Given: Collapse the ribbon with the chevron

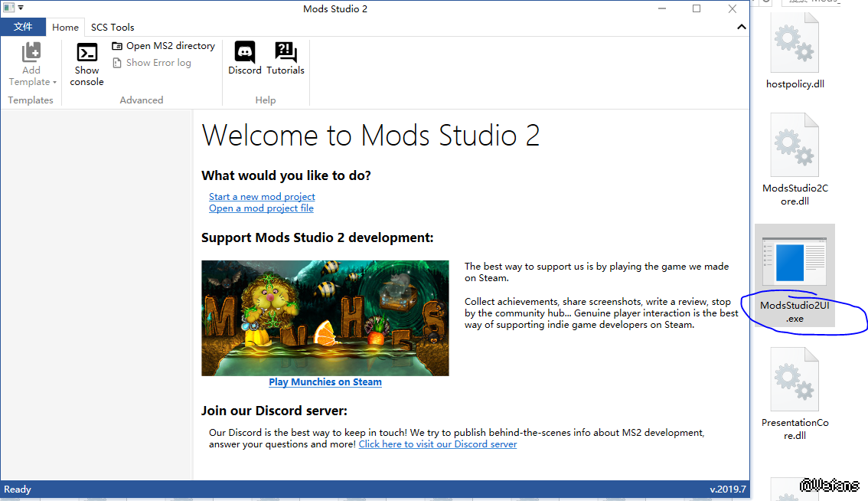Looking at the screenshot, I should (741, 27).
